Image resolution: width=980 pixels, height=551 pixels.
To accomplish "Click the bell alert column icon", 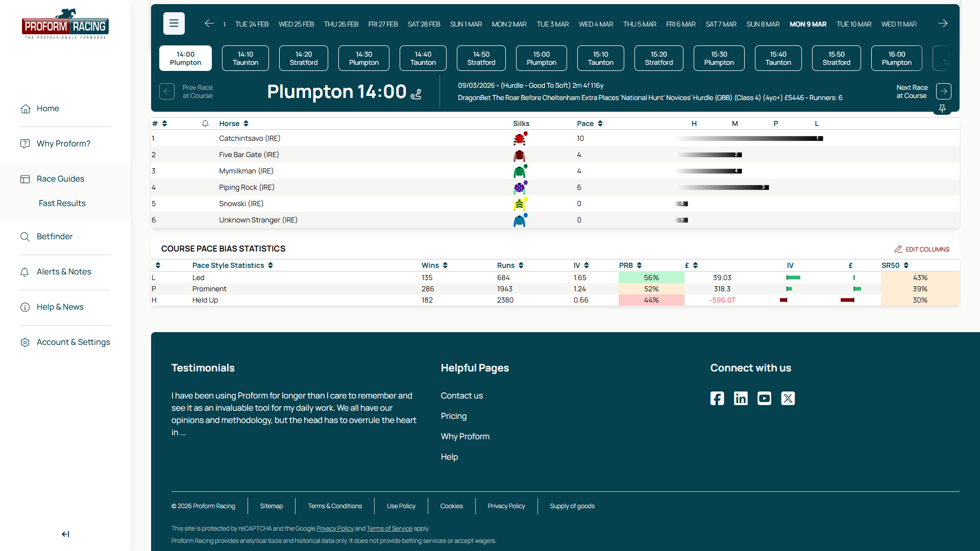I will click(x=205, y=123).
